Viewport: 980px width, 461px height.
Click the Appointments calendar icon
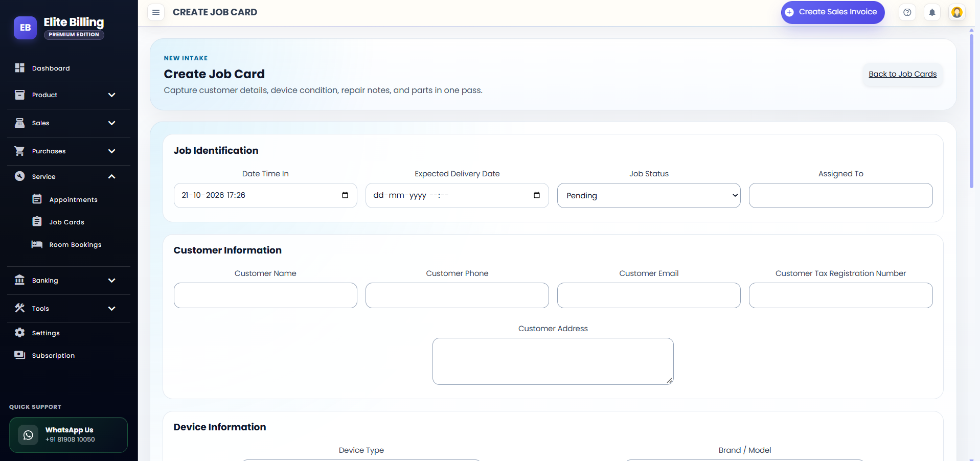[37, 199]
